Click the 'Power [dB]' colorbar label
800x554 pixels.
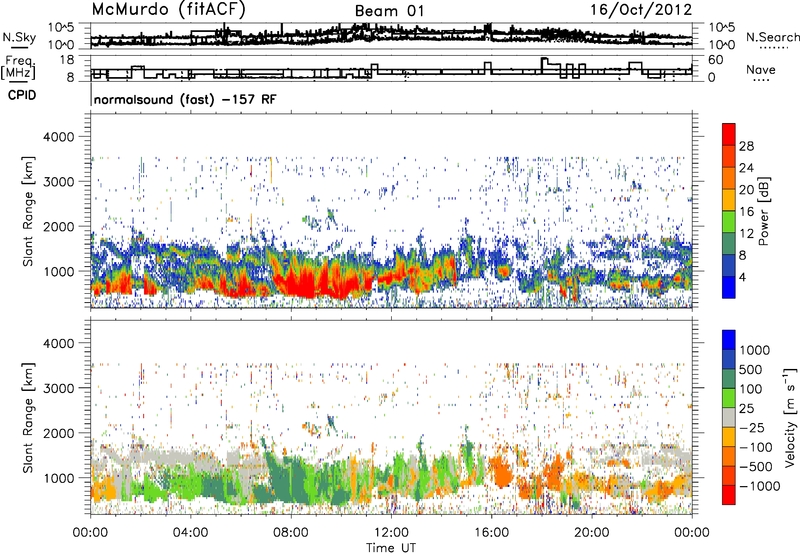(x=763, y=211)
